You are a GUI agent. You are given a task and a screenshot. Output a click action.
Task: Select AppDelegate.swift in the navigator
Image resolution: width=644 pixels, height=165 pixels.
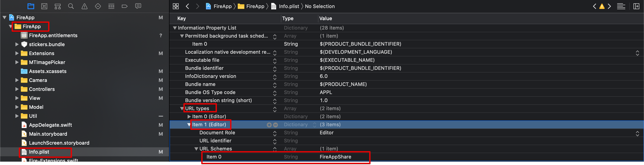(x=50, y=125)
